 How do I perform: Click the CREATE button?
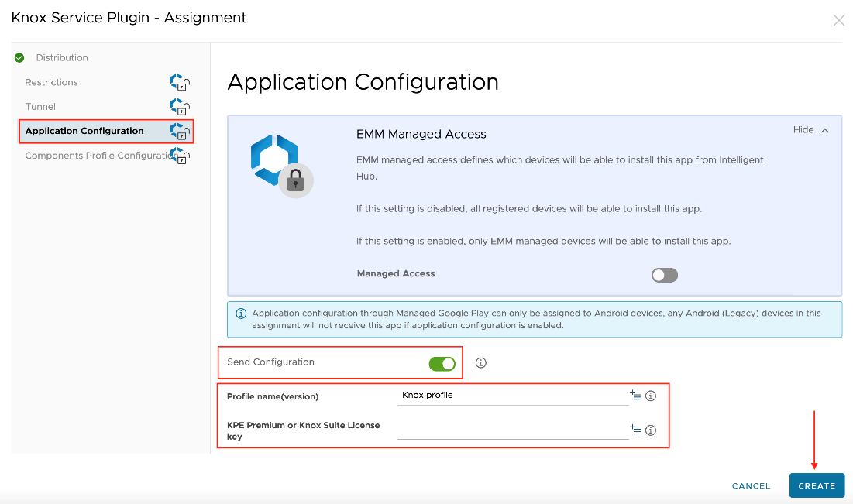click(817, 485)
